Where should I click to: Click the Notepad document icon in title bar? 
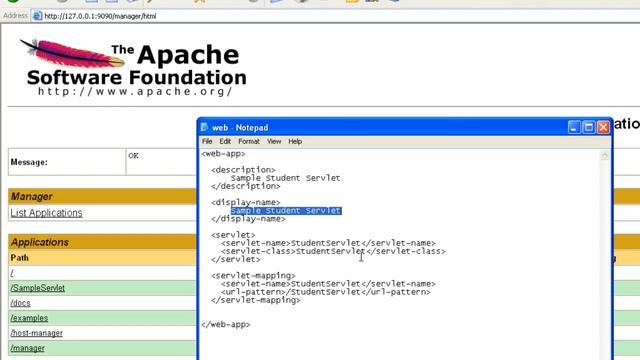[204, 127]
